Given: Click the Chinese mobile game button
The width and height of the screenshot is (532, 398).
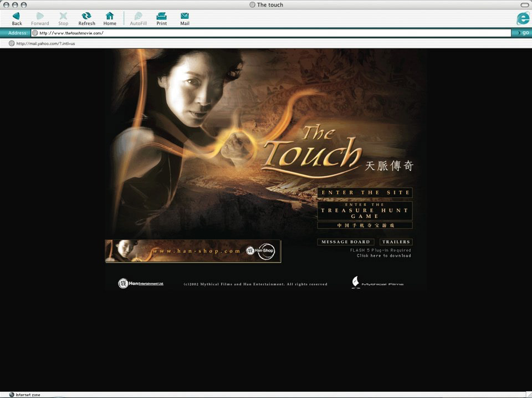Looking at the screenshot, I should [365, 225].
